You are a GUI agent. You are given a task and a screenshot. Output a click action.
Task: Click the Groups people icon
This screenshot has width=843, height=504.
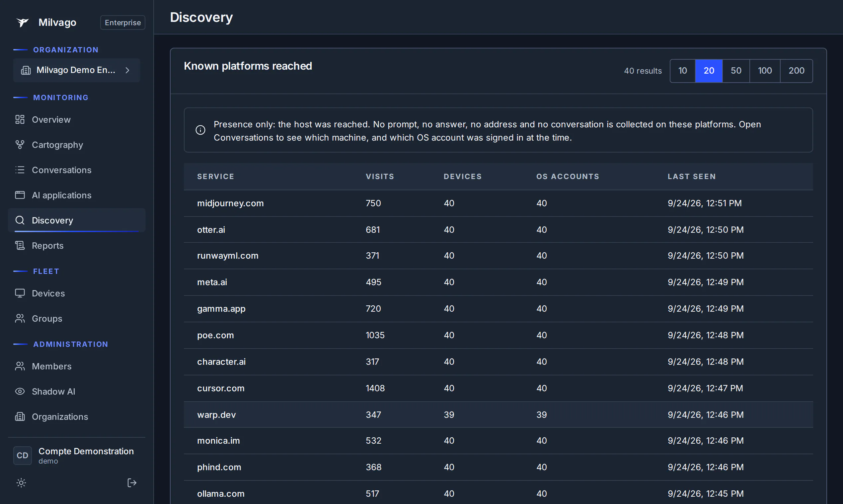20,318
